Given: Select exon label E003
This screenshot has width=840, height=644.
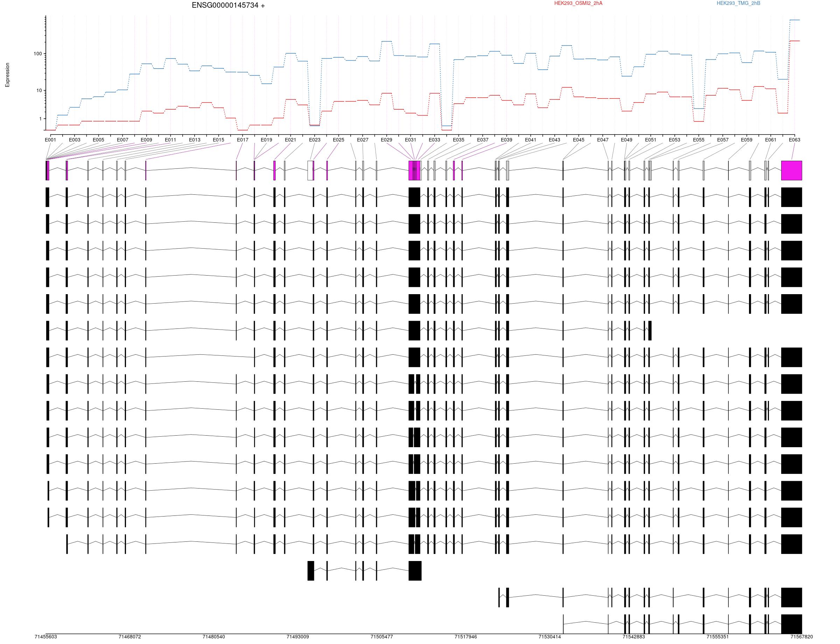Looking at the screenshot, I should pos(75,140).
